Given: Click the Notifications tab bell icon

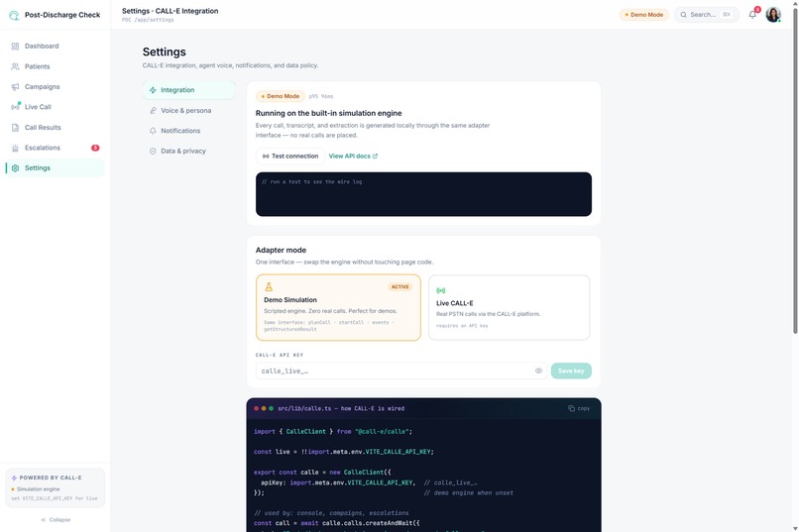Looking at the screenshot, I should 153,131.
